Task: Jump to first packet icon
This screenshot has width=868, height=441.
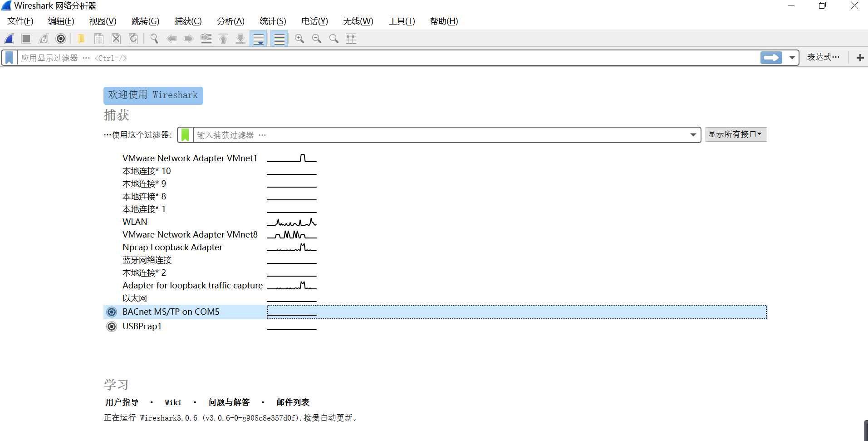Action: (223, 39)
